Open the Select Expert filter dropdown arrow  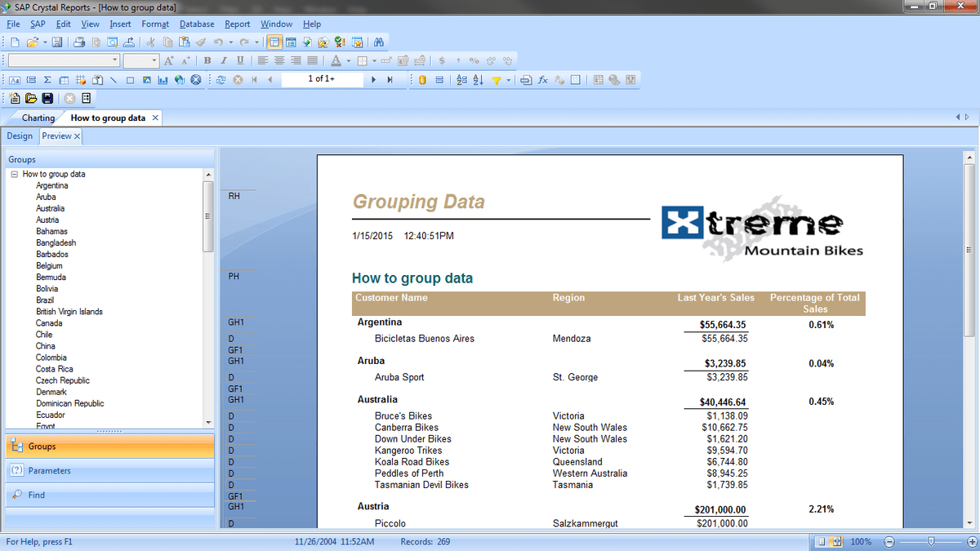(509, 80)
